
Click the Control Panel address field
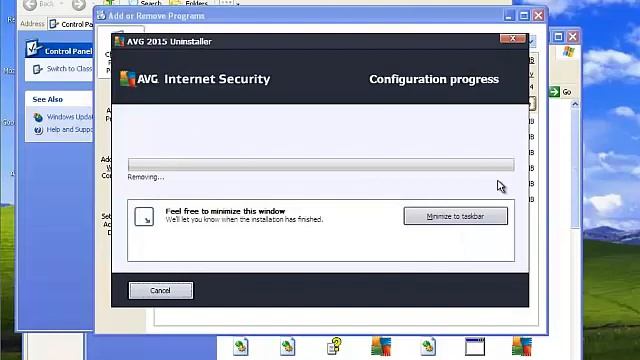(x=71, y=24)
